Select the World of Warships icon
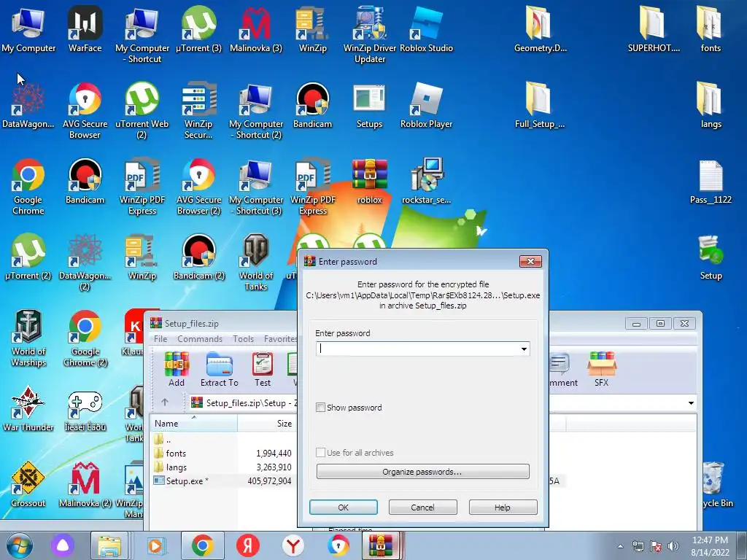 point(28,338)
